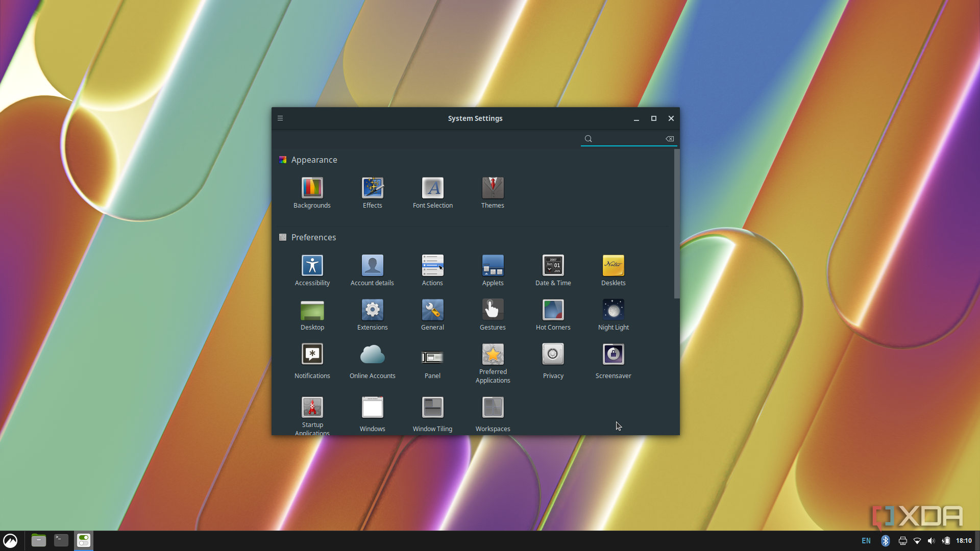Open the Themes settings
This screenshot has height=551, width=980.
tap(493, 193)
